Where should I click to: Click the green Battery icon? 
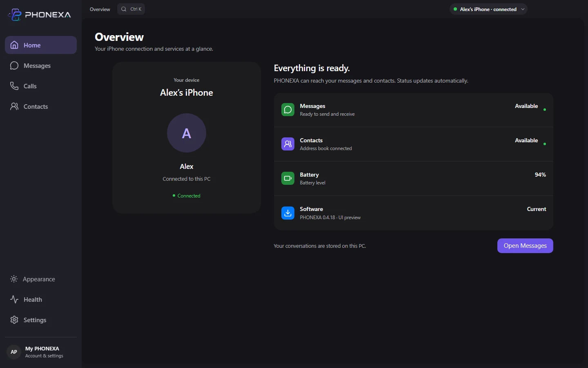(x=288, y=178)
